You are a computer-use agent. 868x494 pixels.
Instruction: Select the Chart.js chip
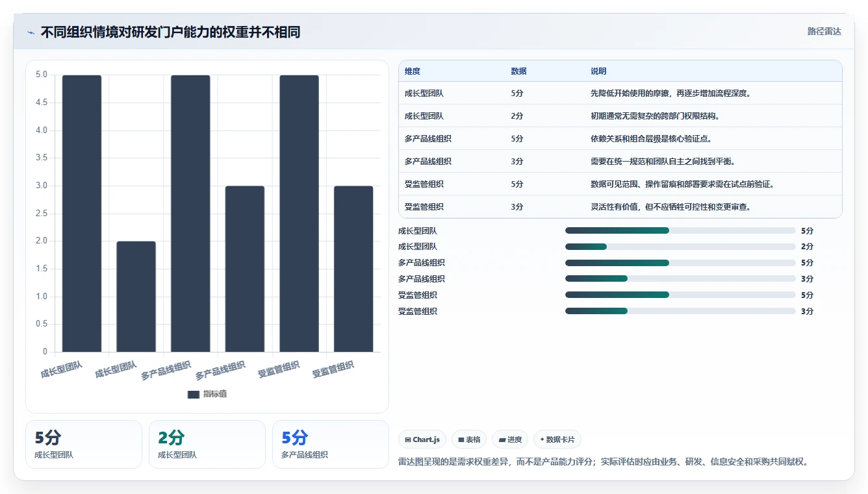(422, 439)
